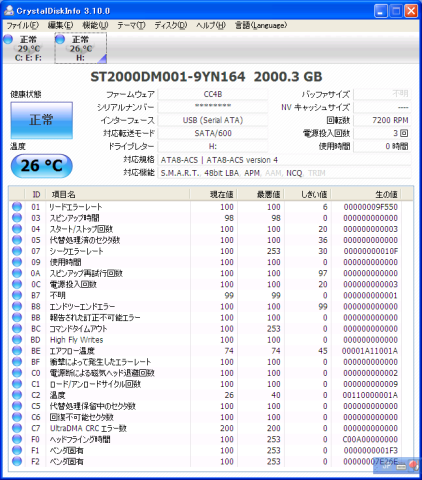Click status icon for C5 row
Screen dimensions: 422x480
click(x=17, y=406)
